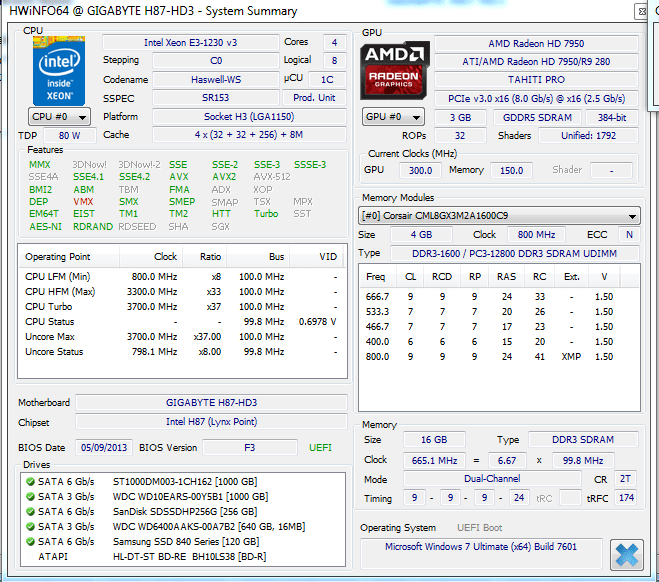Screen dimensions: 659x582
Task: Select the Uncore Max row
Action: (181, 337)
